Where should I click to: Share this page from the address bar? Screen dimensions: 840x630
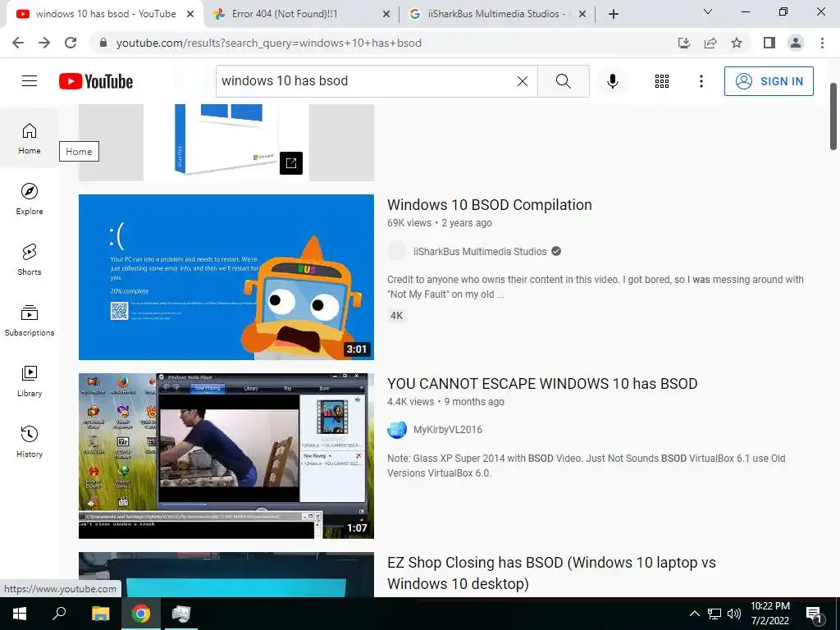[710, 43]
